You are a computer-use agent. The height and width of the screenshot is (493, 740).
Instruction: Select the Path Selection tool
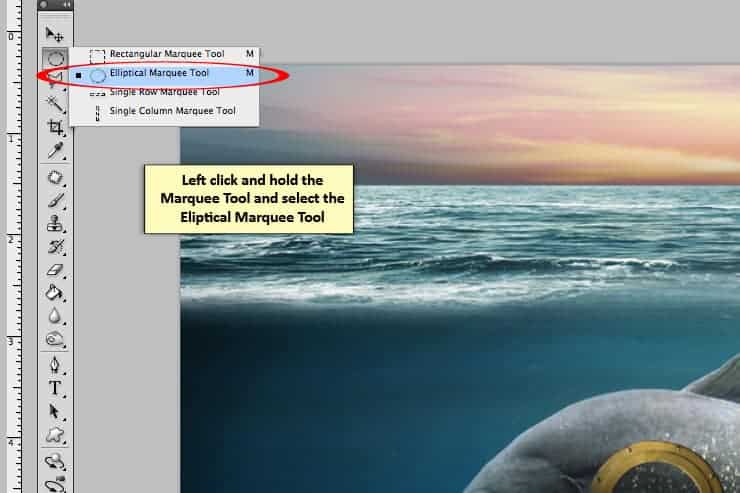click(x=55, y=411)
